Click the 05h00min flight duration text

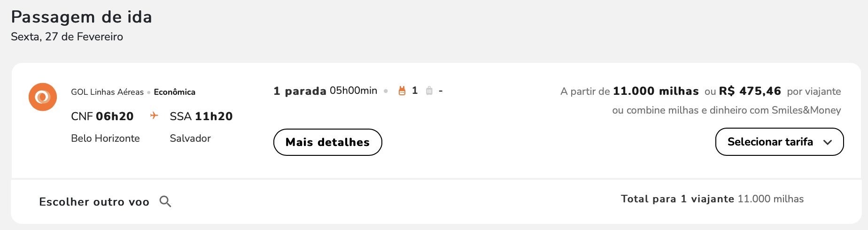[x=353, y=91]
